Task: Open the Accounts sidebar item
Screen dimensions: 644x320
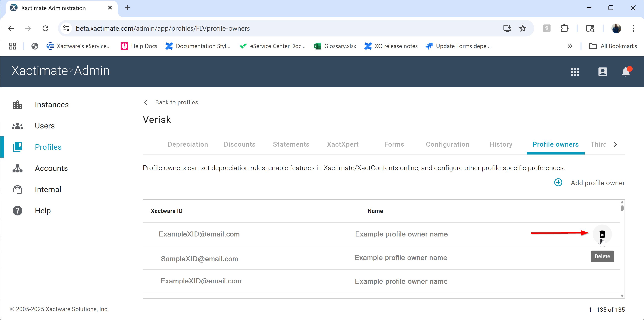Action: pos(51,168)
